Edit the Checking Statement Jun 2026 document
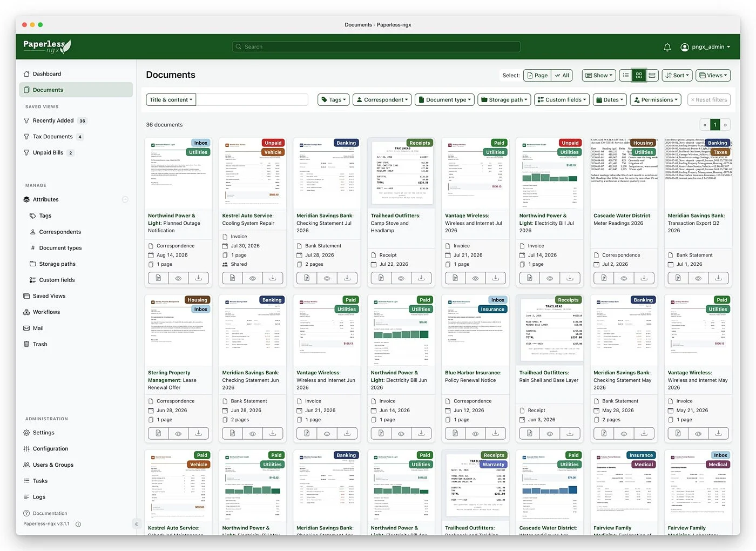Screen dimensions: 756x551 click(232, 433)
